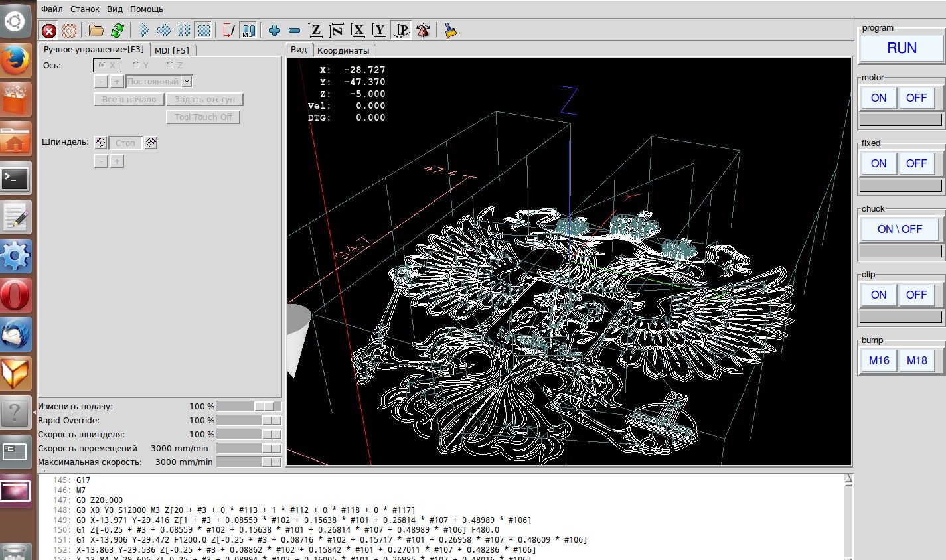Image resolution: width=946 pixels, height=560 pixels.
Task: Open Firefox from the Ubuntu launcher
Action: [15, 61]
